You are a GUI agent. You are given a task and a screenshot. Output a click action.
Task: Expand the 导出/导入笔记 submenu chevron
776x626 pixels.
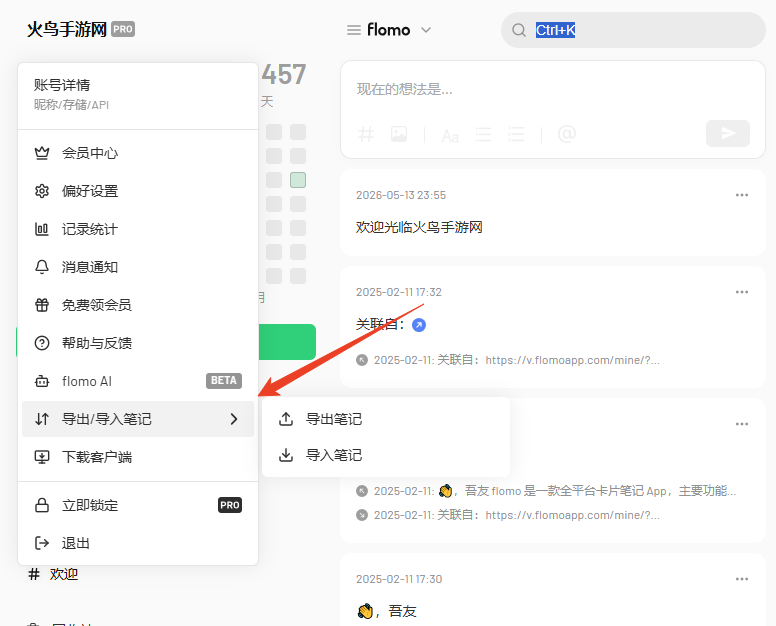tap(234, 419)
